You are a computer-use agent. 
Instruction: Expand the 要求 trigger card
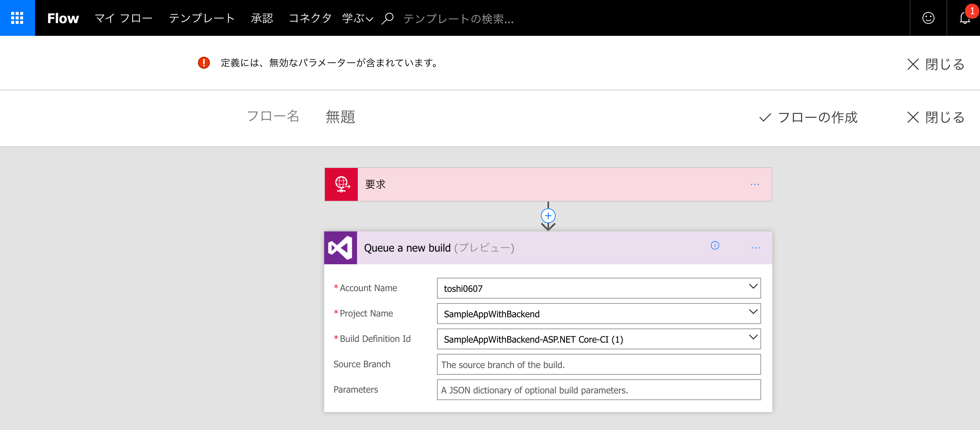tap(548, 184)
